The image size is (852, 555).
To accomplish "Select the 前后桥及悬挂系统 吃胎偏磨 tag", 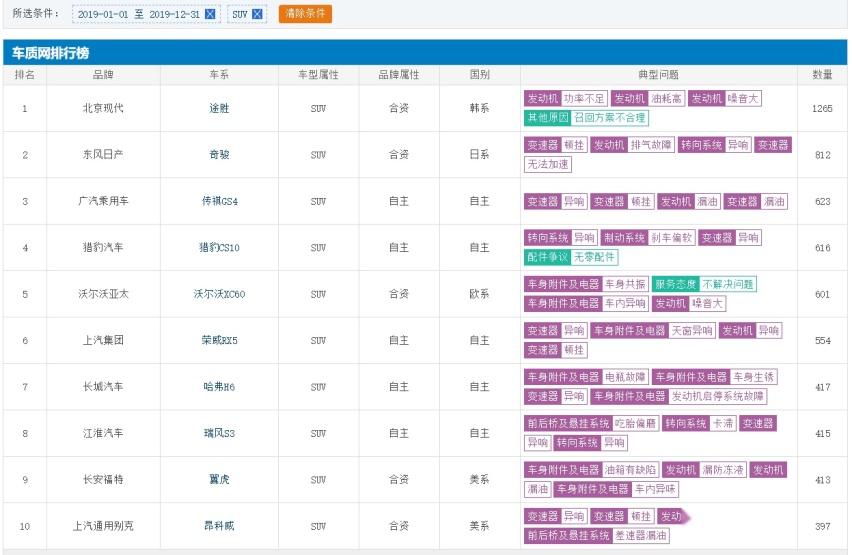I will pyautogui.click(x=592, y=423).
